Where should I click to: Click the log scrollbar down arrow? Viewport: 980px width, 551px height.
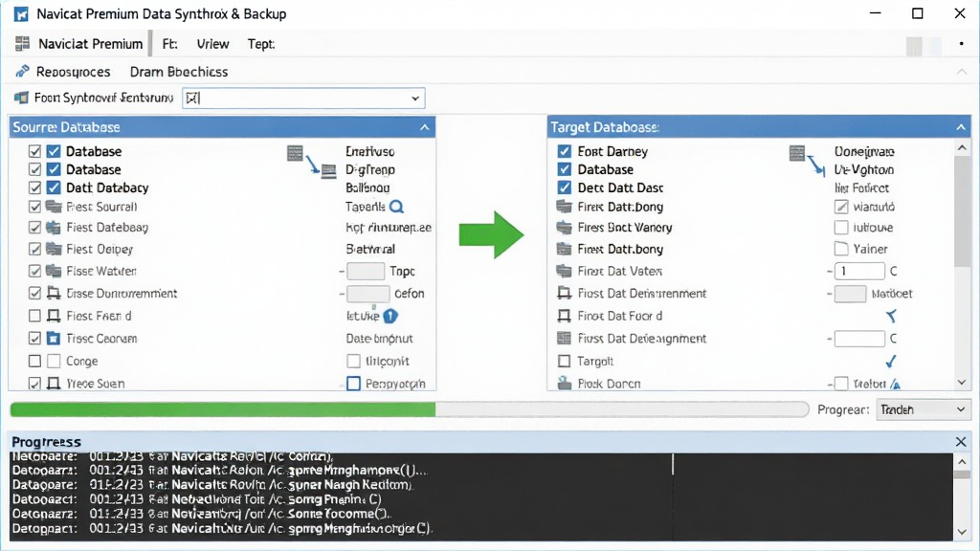pyautogui.click(x=963, y=532)
